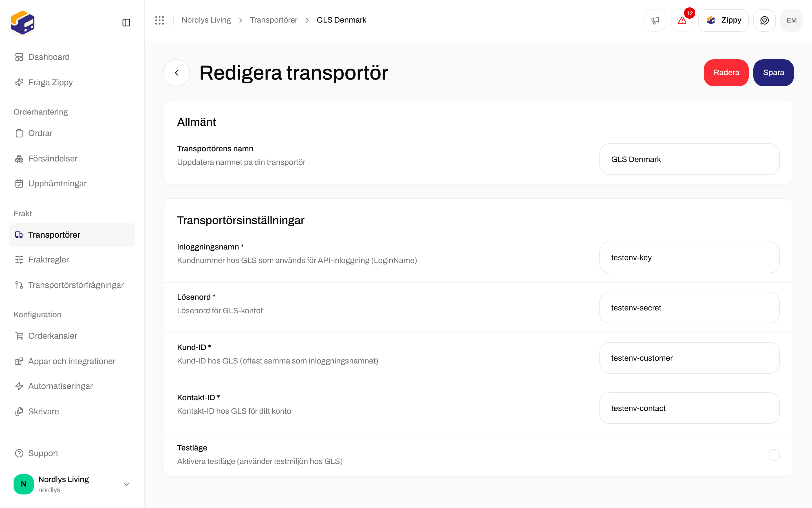Click the red Radera button
812x508 pixels.
(726, 73)
